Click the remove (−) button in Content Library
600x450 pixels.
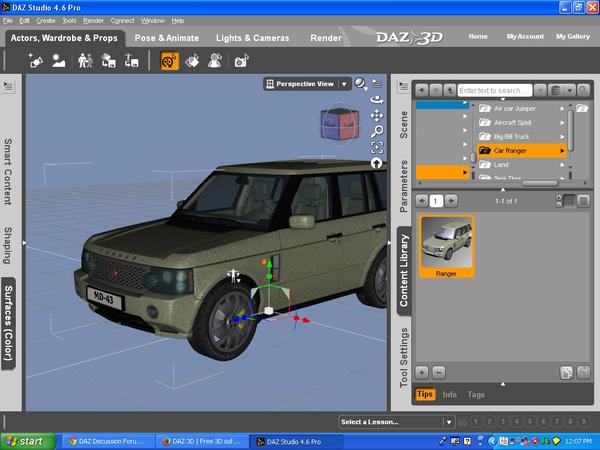point(439,372)
